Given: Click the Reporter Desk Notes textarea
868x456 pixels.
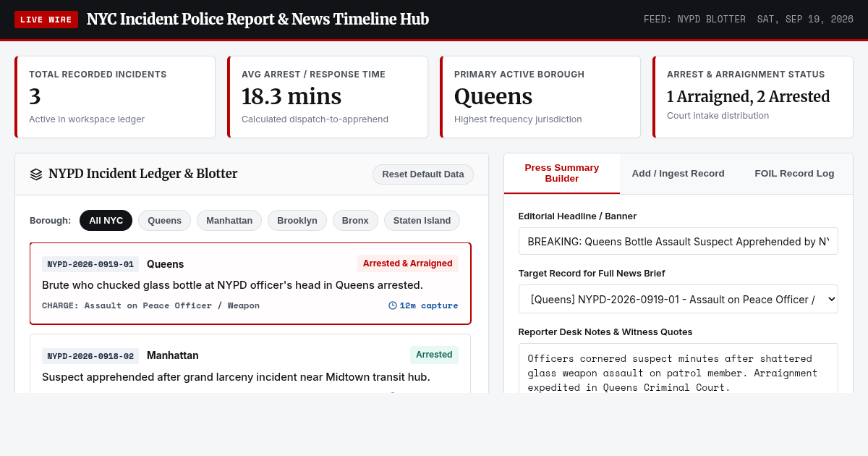Looking at the screenshot, I should (x=678, y=368).
